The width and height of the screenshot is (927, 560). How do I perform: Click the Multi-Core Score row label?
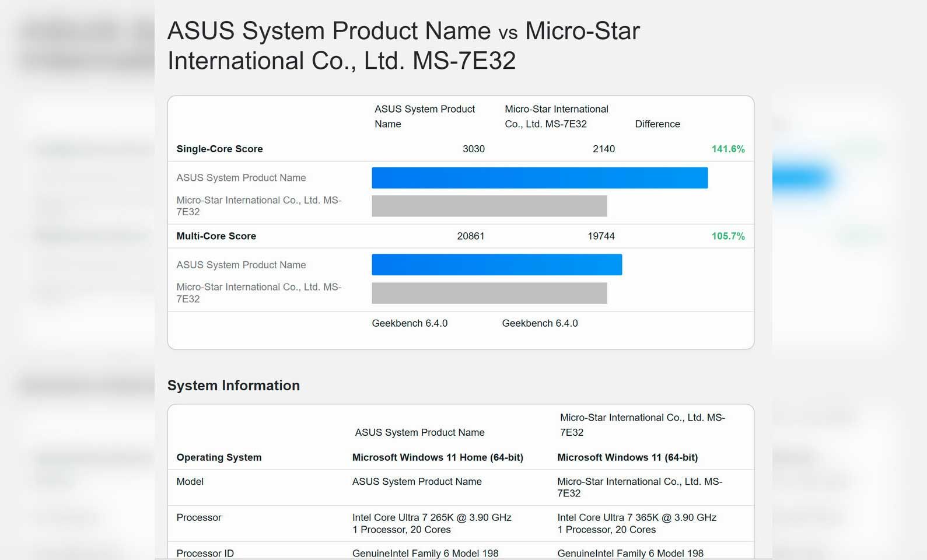(x=216, y=236)
